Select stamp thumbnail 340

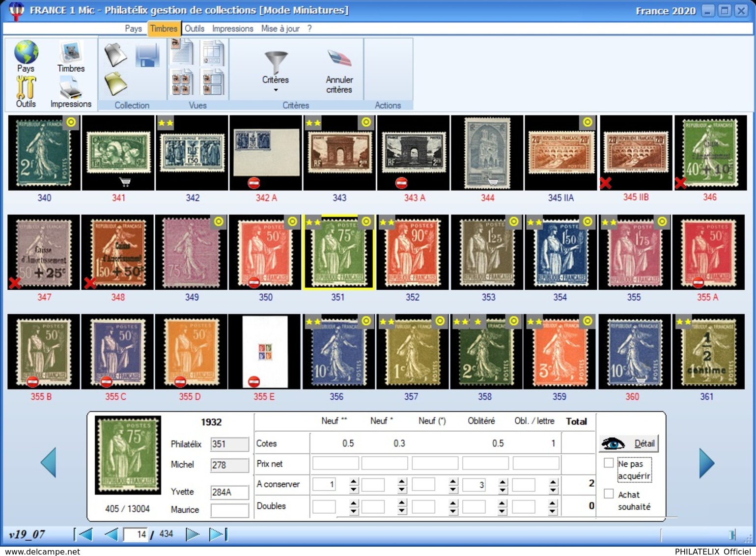point(44,153)
